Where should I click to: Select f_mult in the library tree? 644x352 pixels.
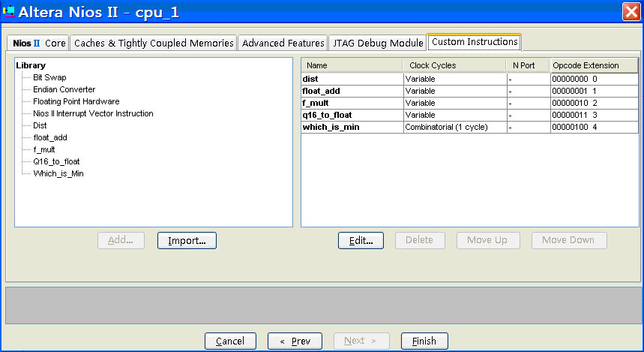tap(44, 149)
